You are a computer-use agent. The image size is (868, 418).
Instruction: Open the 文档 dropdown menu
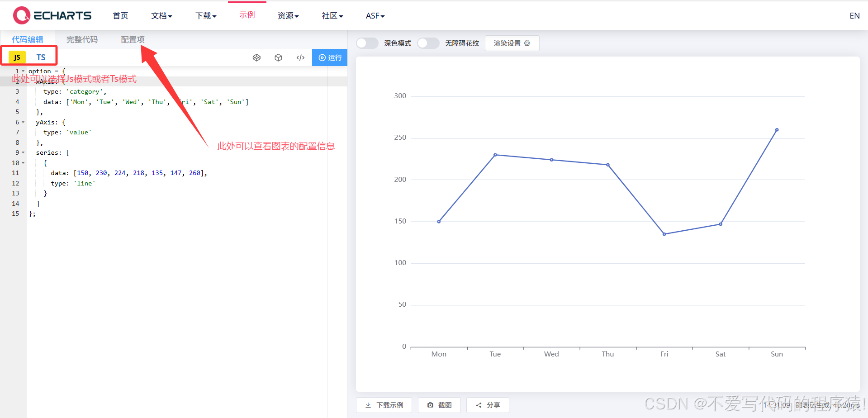click(x=161, y=16)
